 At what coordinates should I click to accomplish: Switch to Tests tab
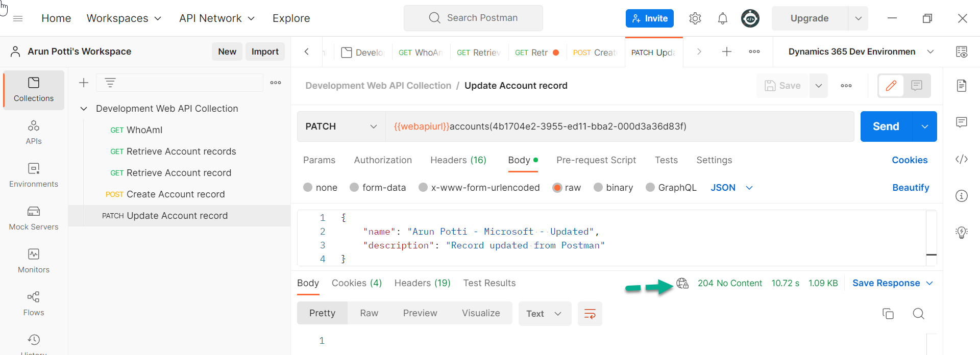667,160
